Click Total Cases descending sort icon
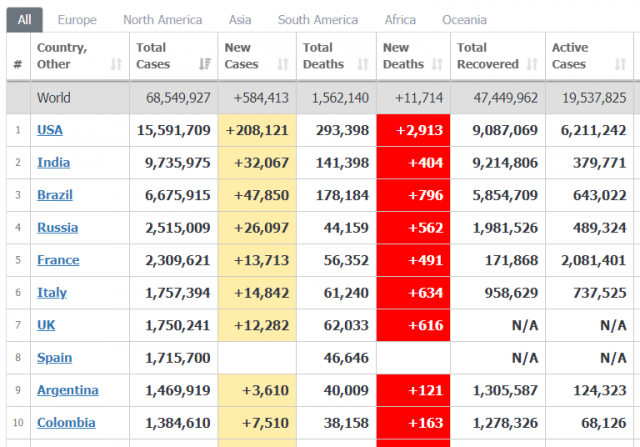Screen dimensions: 640x447 point(204,64)
